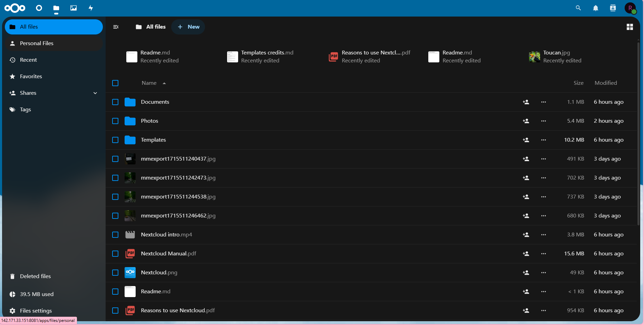The height and width of the screenshot is (325, 644).
Task: Click the file list vertical scrollbar
Action: pyautogui.click(x=638, y=134)
